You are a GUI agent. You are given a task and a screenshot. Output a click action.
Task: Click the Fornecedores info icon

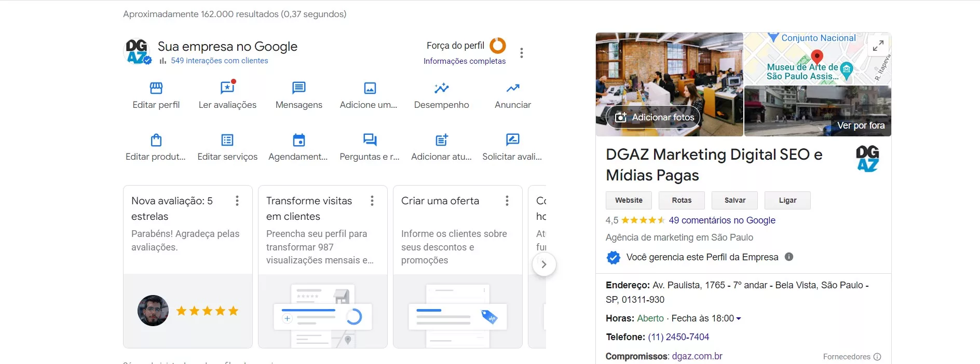877,357
